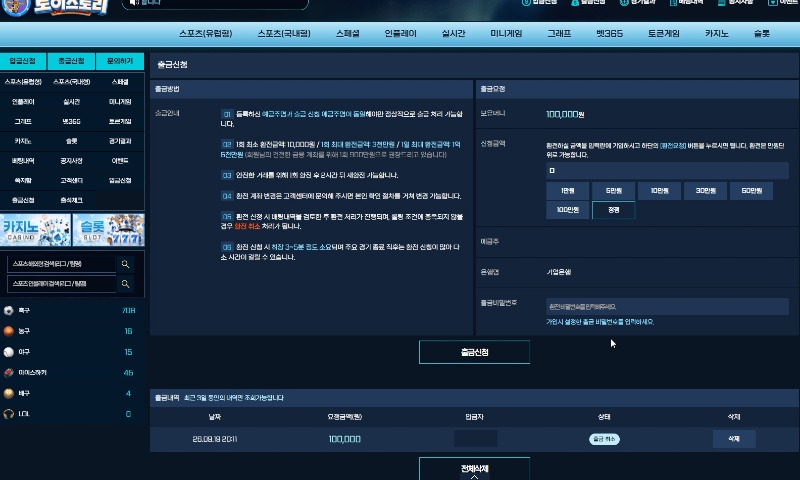The height and width of the screenshot is (480, 800).
Task: Open the 슬롯 top menu item
Action: 762,34
